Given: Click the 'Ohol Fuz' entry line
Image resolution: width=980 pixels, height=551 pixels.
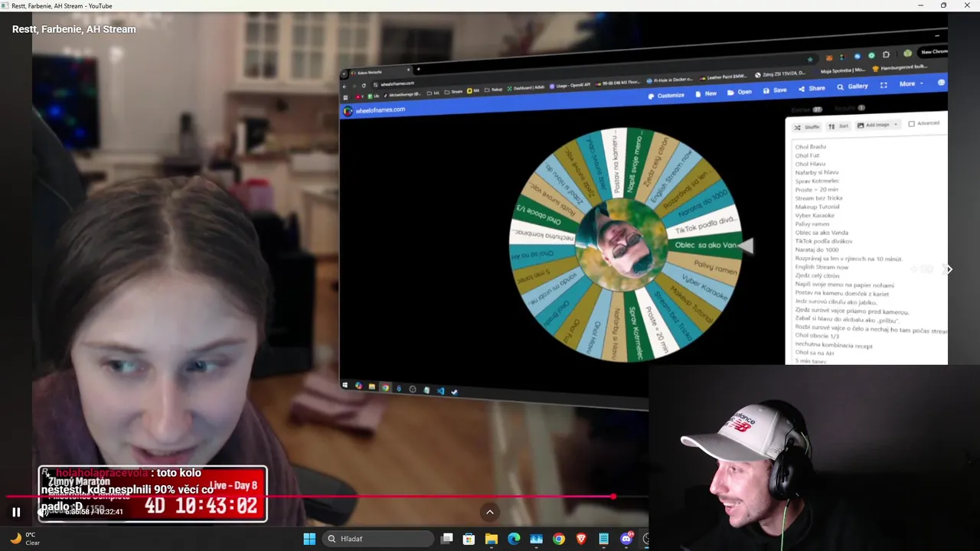Looking at the screenshot, I should (x=807, y=155).
